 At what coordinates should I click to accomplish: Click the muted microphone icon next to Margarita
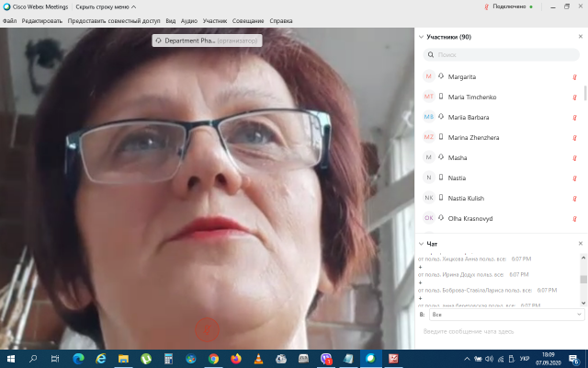pos(574,77)
